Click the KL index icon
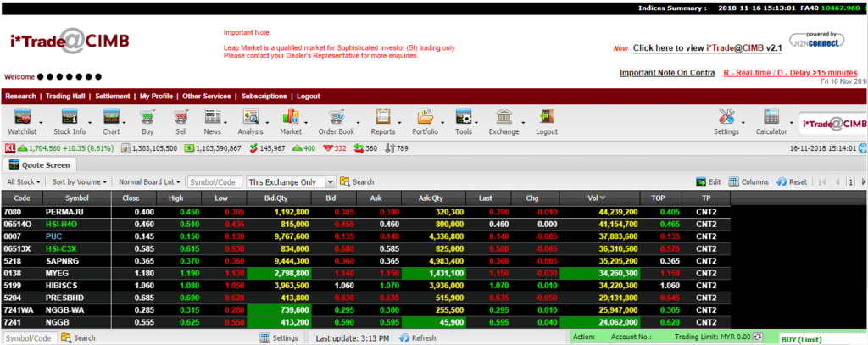 tap(10, 148)
